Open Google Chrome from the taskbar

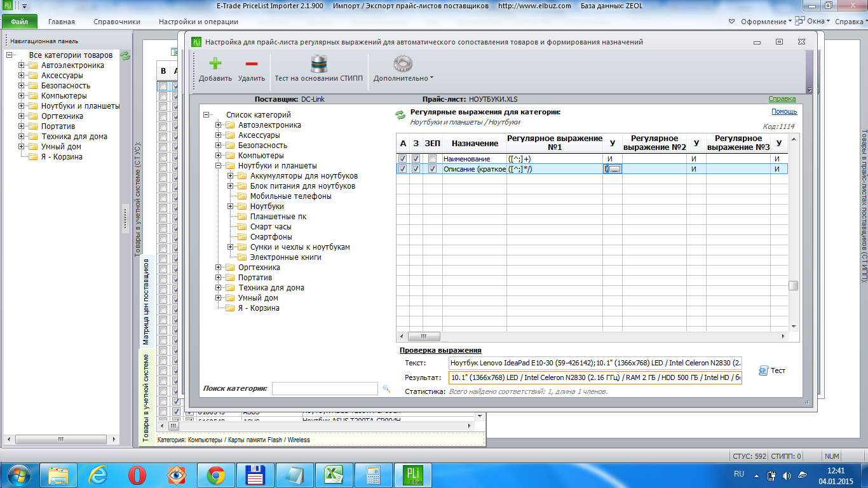pos(215,475)
